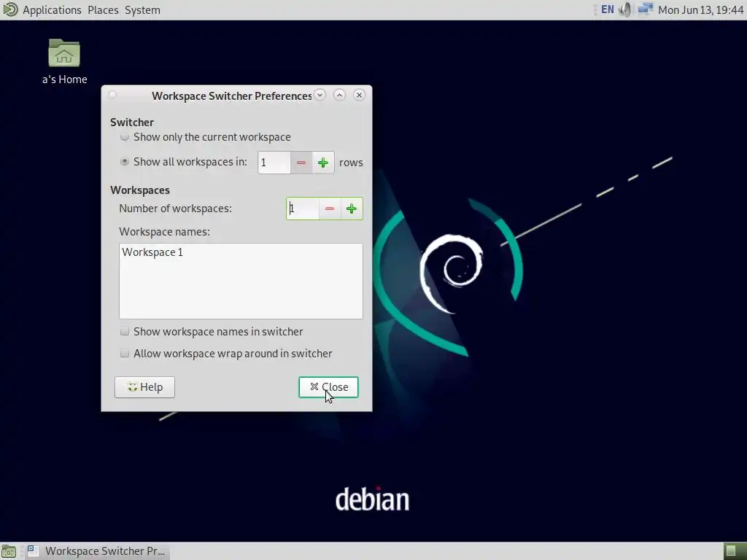This screenshot has height=560, width=747.
Task: Click the Help button
Action: 145,387
